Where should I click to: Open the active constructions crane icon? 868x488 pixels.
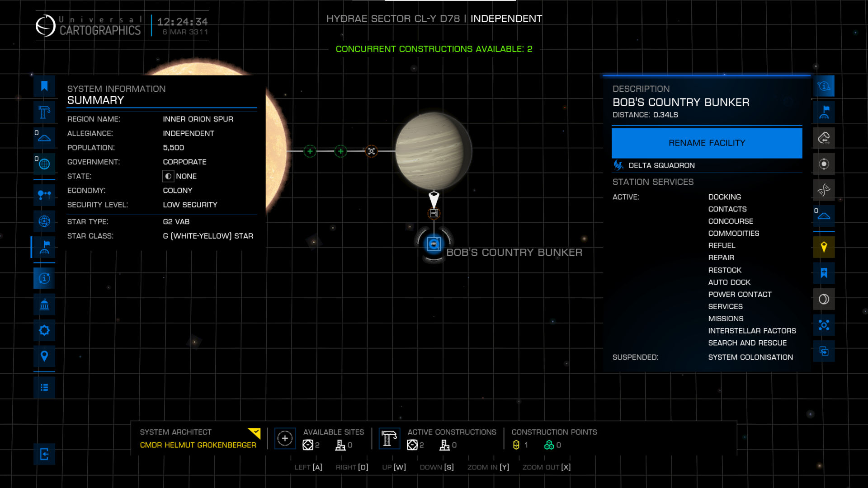point(389,438)
